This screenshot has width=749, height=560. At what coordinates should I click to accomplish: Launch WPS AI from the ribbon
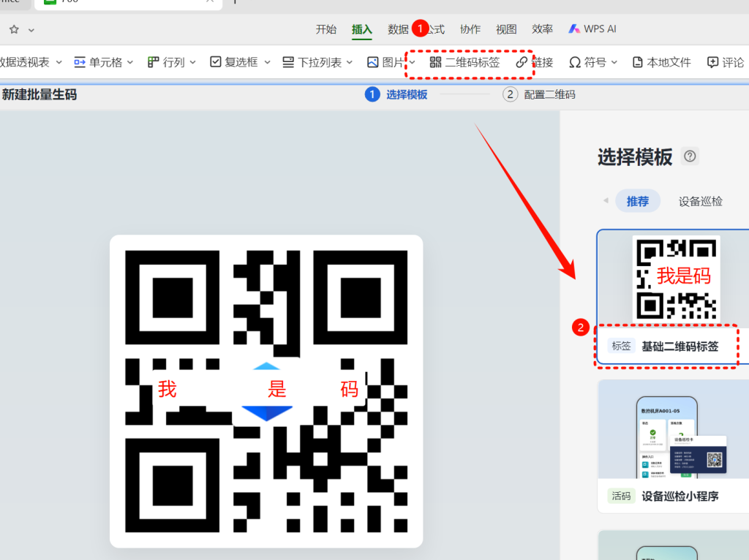point(592,29)
